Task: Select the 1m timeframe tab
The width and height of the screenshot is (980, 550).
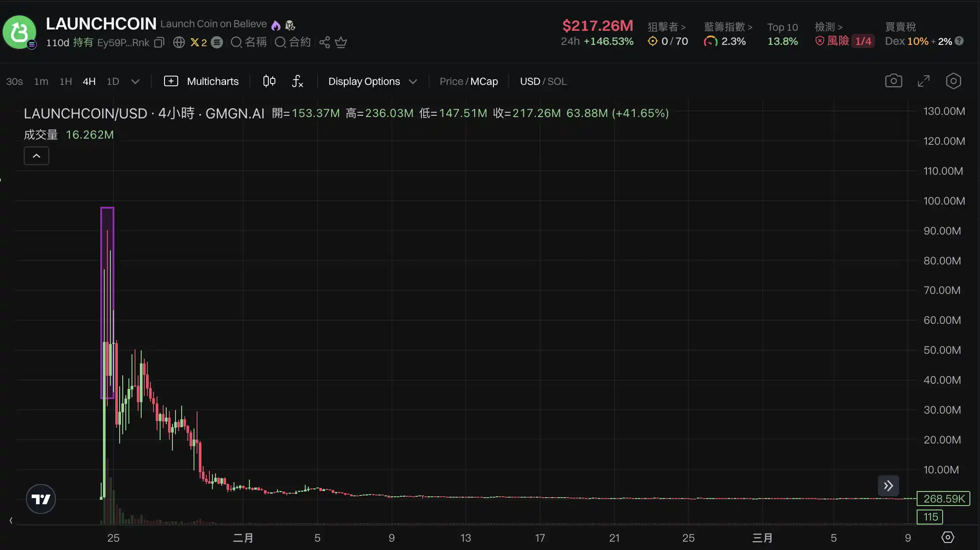Action: [41, 81]
